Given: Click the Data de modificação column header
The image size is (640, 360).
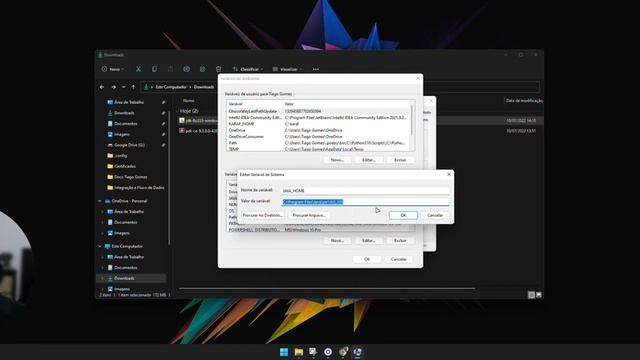Looking at the screenshot, I should (x=524, y=100).
